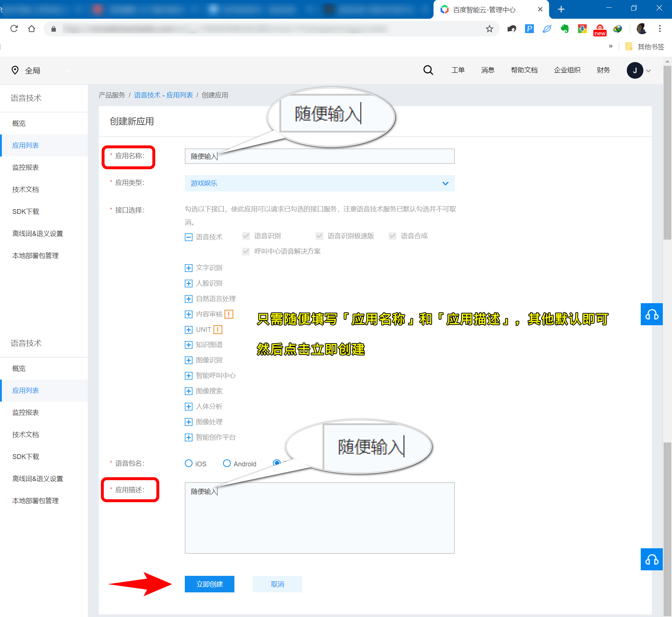Collapse the 语音技术 interface group
The height and width of the screenshot is (617, 672).
pos(188,237)
